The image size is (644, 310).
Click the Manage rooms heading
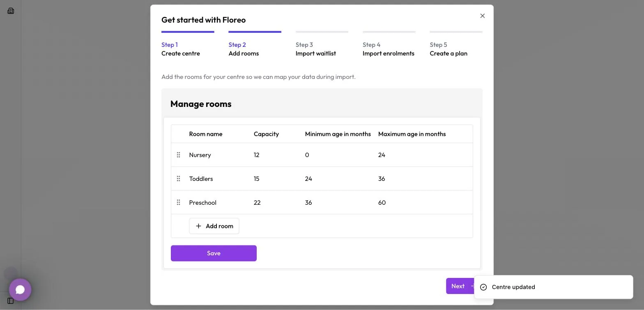click(201, 104)
